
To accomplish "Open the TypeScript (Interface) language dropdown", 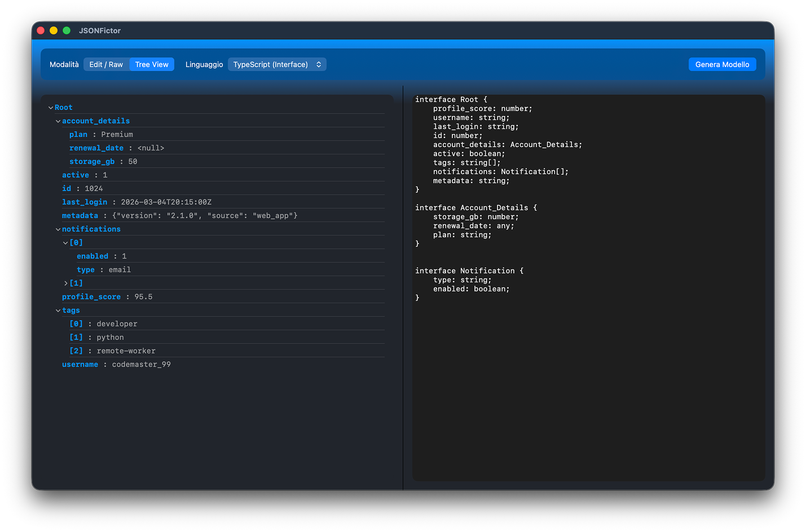I will coord(276,64).
